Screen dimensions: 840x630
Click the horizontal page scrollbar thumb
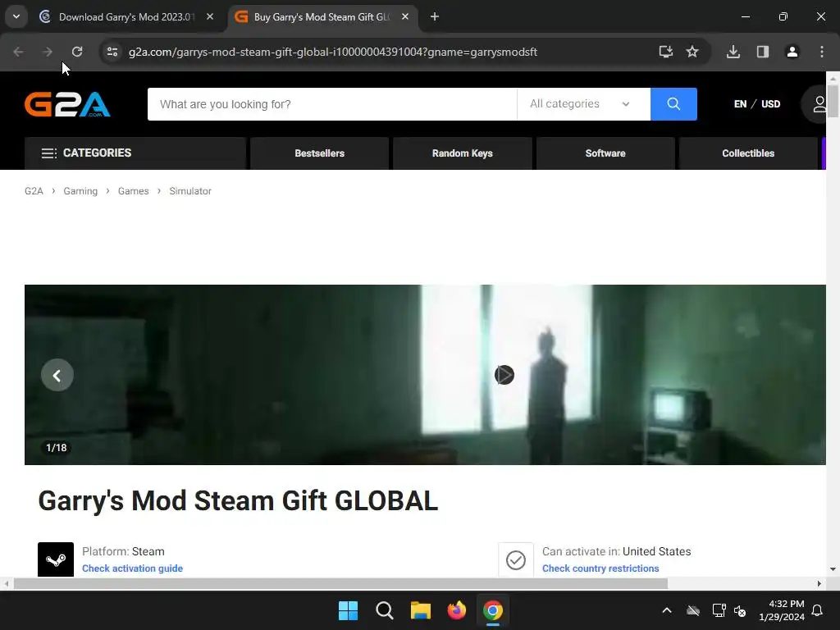click(x=340, y=583)
